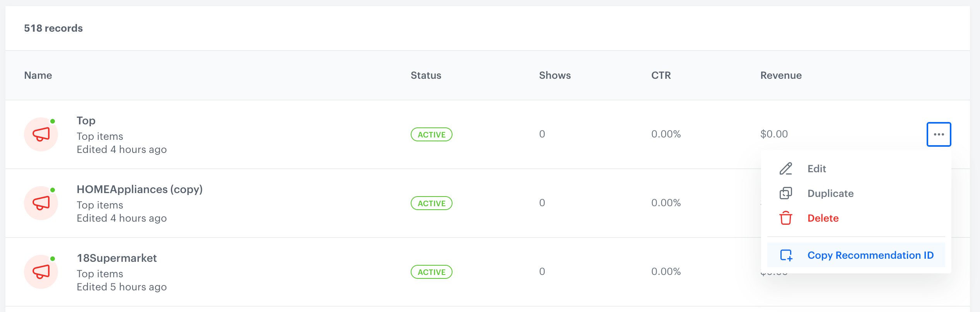Screen dimensions: 980x312
Task: Click the Duplicate pages icon
Action: [785, 193]
